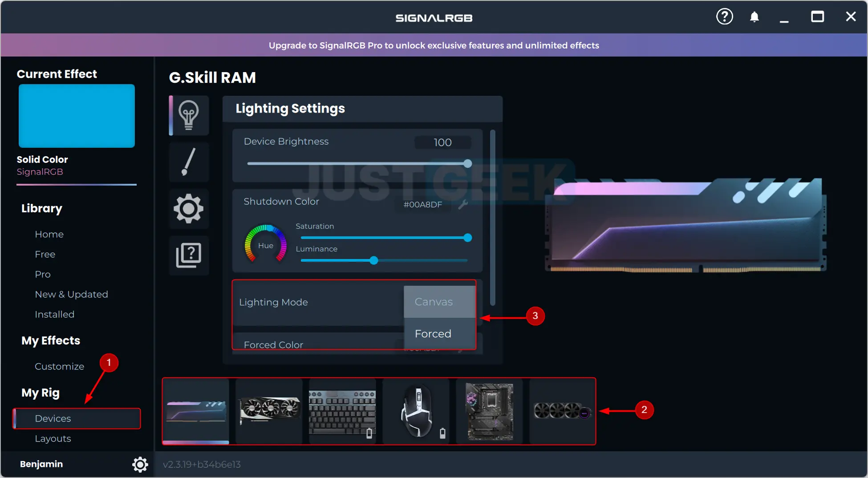Maximize the SignalRGB window
Screen dimensions: 868x478
[817, 17]
